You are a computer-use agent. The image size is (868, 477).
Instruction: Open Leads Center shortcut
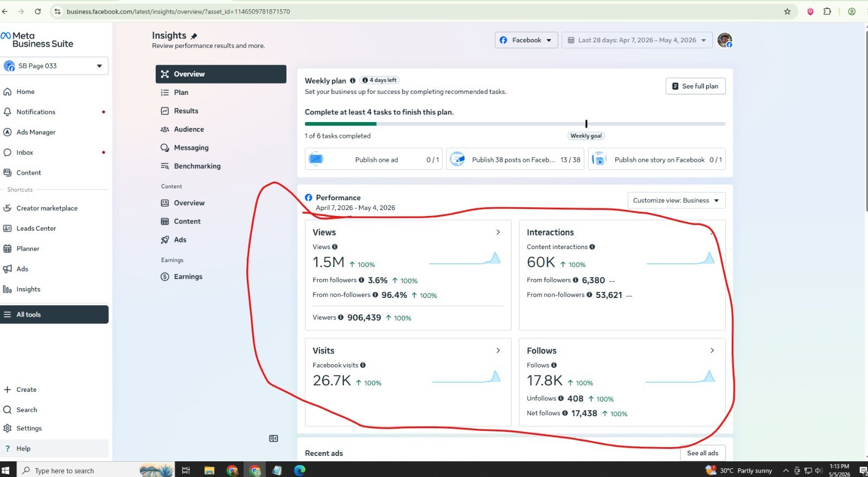click(x=36, y=228)
